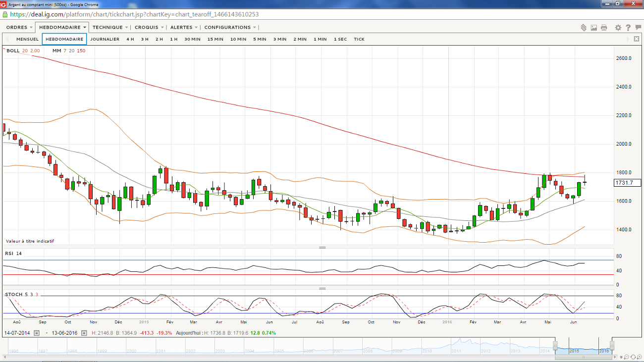Click the layers/templates icon in top toolbar
This screenshot has width=644, height=362.
click(x=584, y=28)
